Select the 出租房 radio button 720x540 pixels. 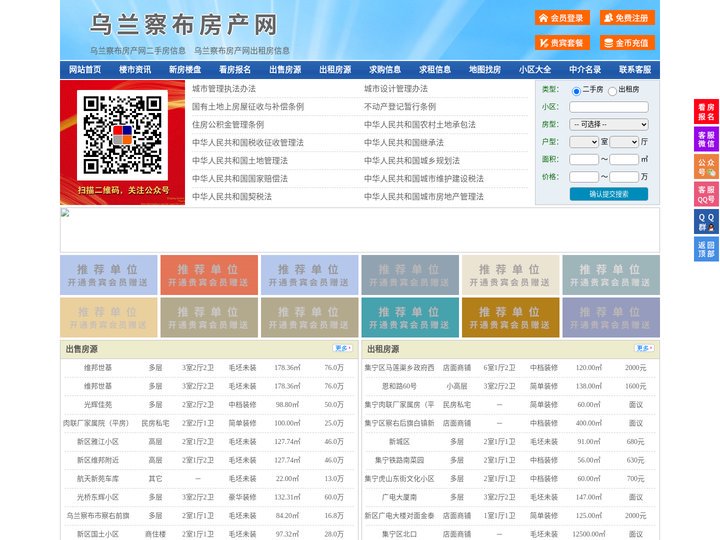612,91
